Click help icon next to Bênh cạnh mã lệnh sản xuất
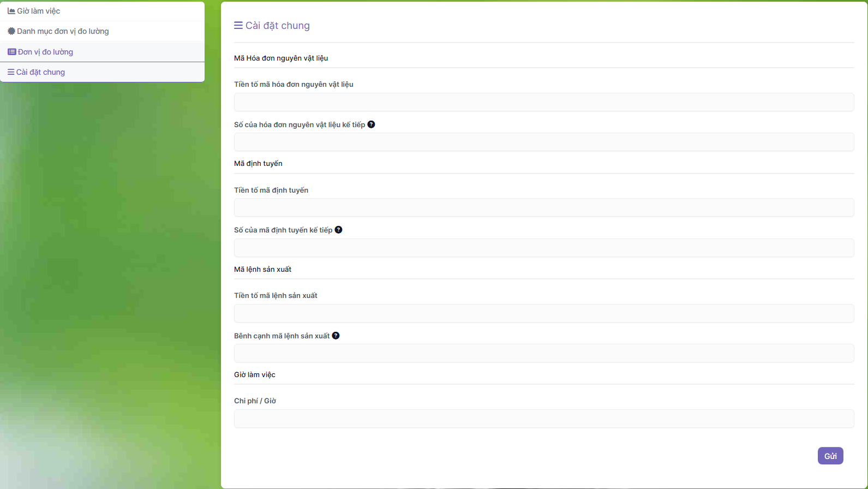The width and height of the screenshot is (868, 489). (336, 336)
